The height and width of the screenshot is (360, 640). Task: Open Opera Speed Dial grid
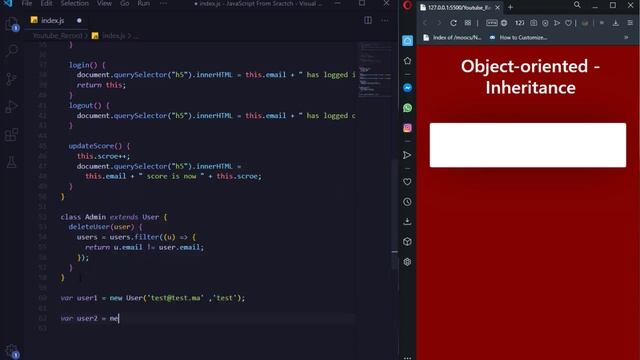point(468,23)
